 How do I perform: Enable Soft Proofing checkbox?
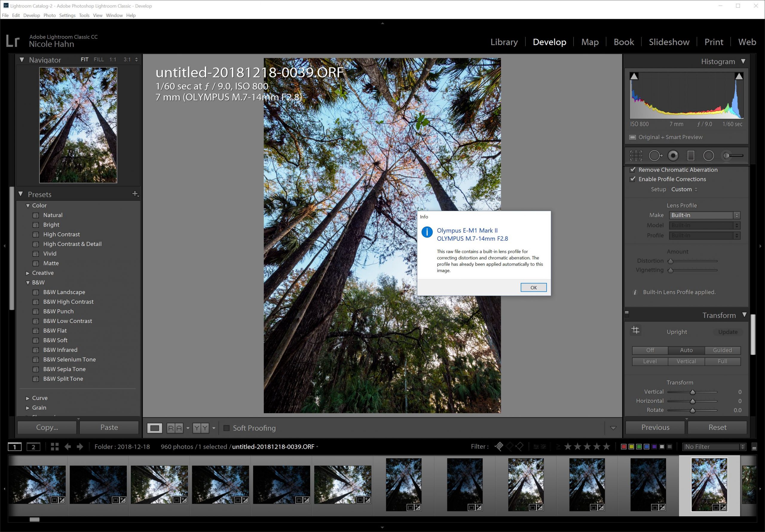(x=226, y=428)
